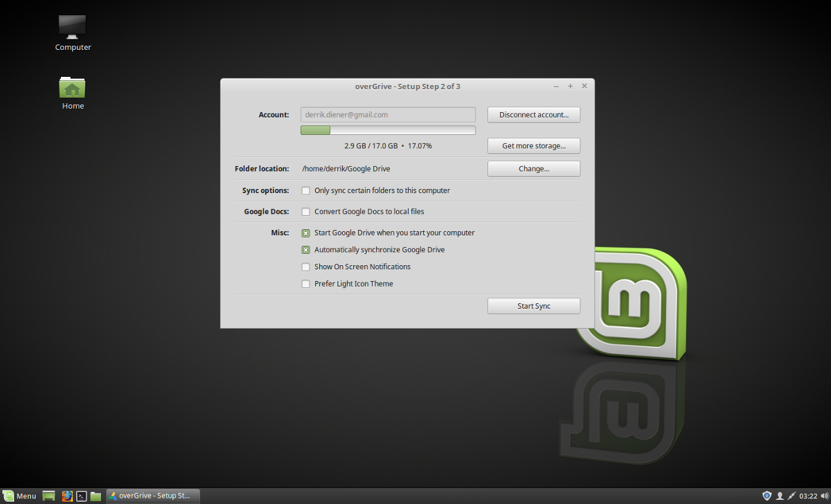The image size is (831, 504).
Task: Open the file manager panel launcher
Action: (96, 496)
